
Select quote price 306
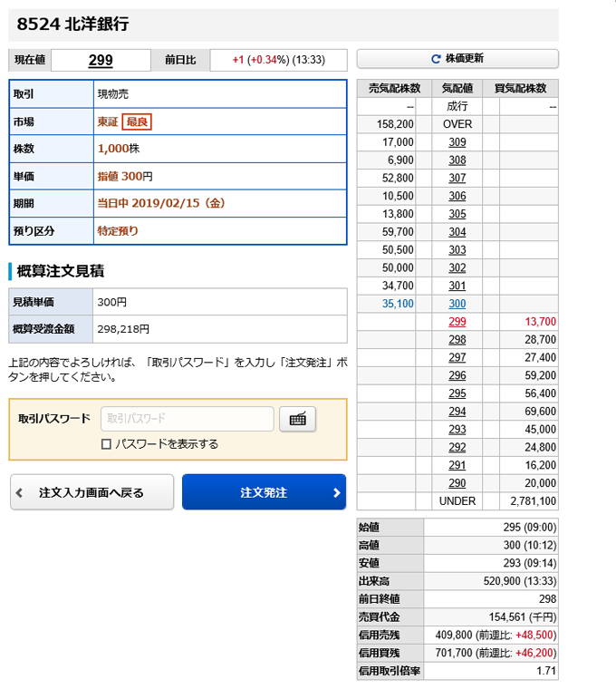coord(457,196)
